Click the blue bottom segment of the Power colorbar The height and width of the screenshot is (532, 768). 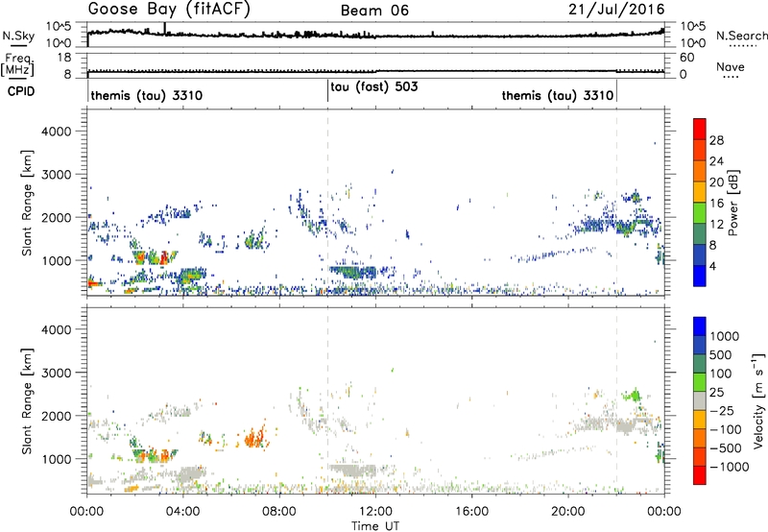coord(700,276)
